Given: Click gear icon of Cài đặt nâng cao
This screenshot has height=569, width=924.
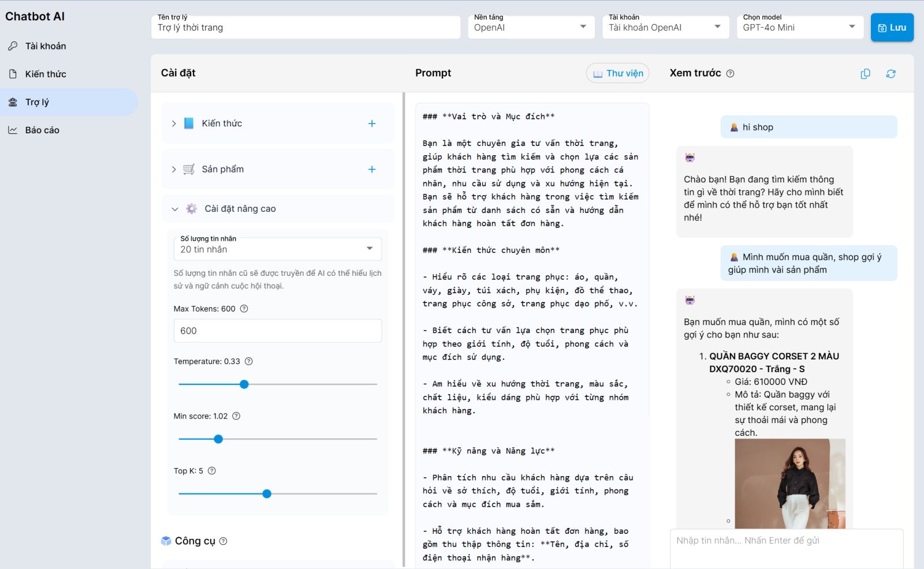Looking at the screenshot, I should click(192, 209).
